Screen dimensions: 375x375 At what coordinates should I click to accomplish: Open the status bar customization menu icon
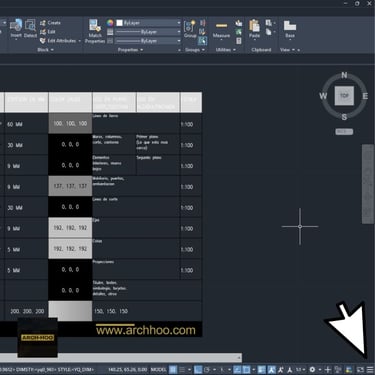pos(370,369)
